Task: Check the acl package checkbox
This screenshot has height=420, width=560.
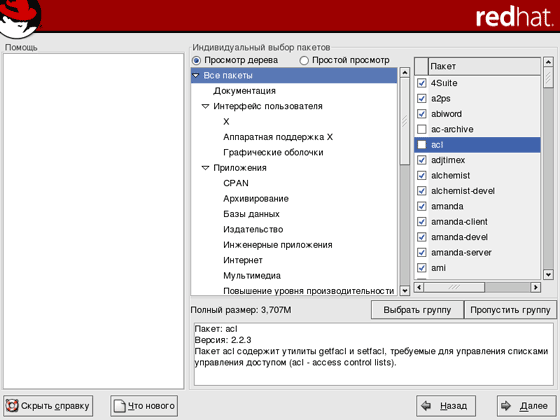Action: click(x=422, y=145)
